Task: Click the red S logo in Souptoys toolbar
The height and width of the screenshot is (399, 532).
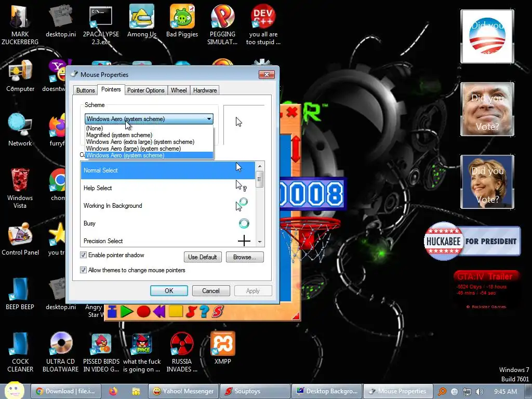Action: [218, 312]
